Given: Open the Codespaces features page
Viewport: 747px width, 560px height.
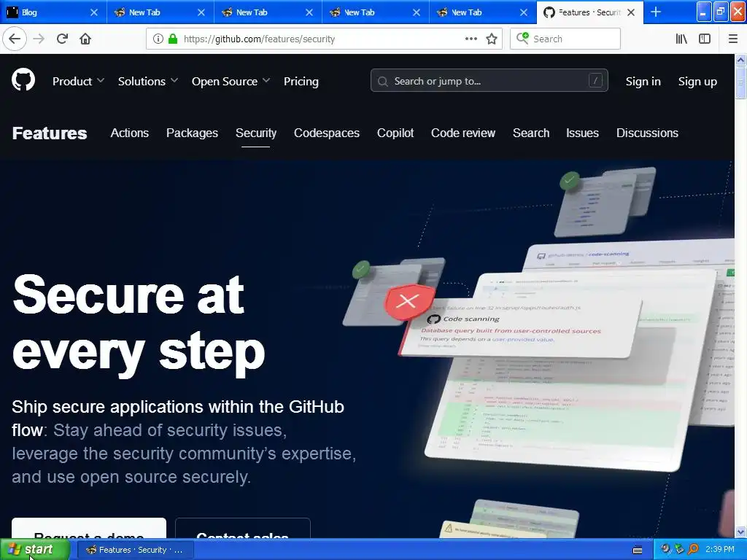Looking at the screenshot, I should click(327, 133).
